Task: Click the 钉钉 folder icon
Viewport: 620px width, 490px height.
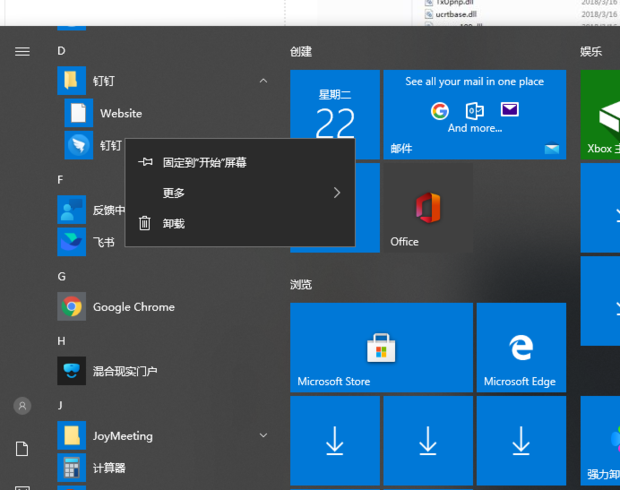Action: 72,81
